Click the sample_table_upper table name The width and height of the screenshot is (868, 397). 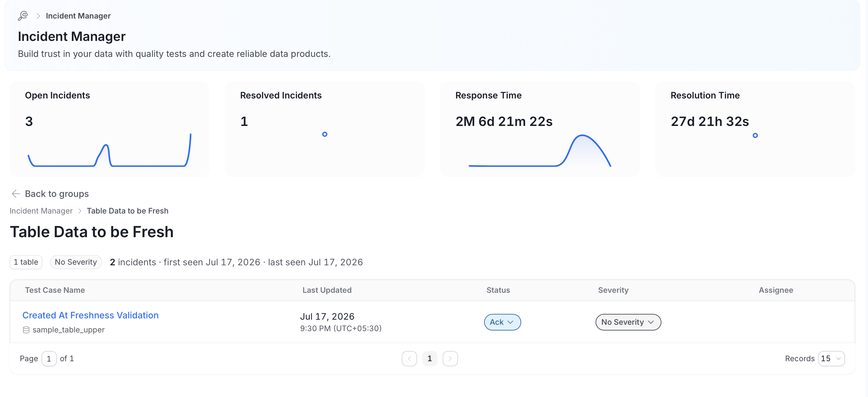[68, 330]
